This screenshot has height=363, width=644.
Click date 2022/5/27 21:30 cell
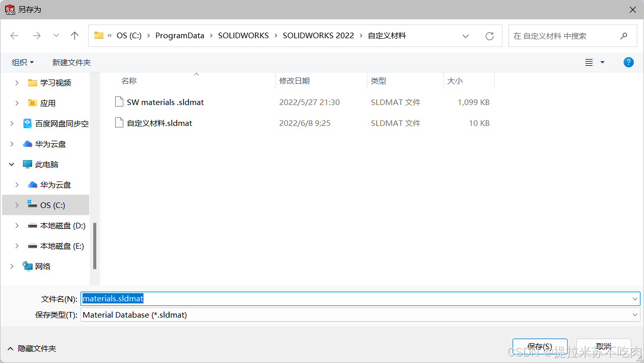(309, 102)
